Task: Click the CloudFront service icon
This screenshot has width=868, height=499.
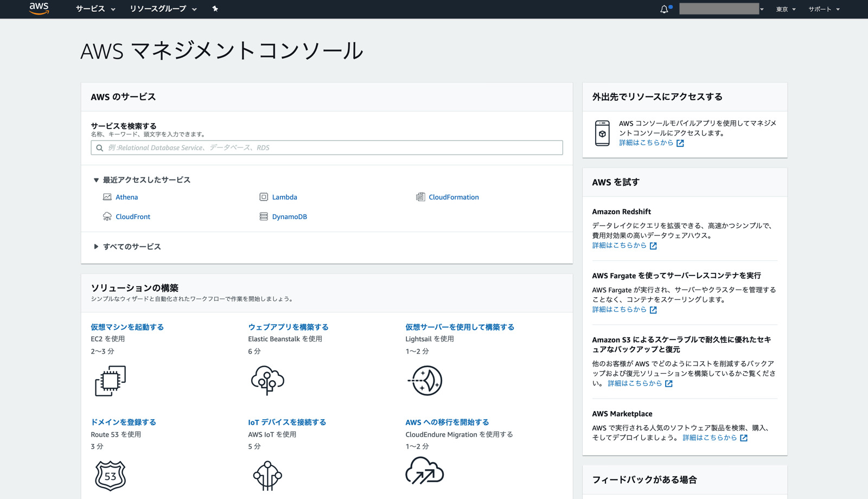Action: 107,216
